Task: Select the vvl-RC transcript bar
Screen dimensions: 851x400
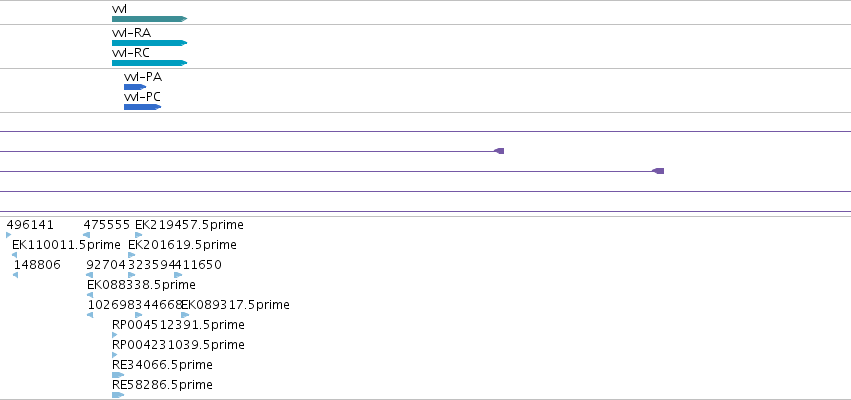Action: coord(149,63)
